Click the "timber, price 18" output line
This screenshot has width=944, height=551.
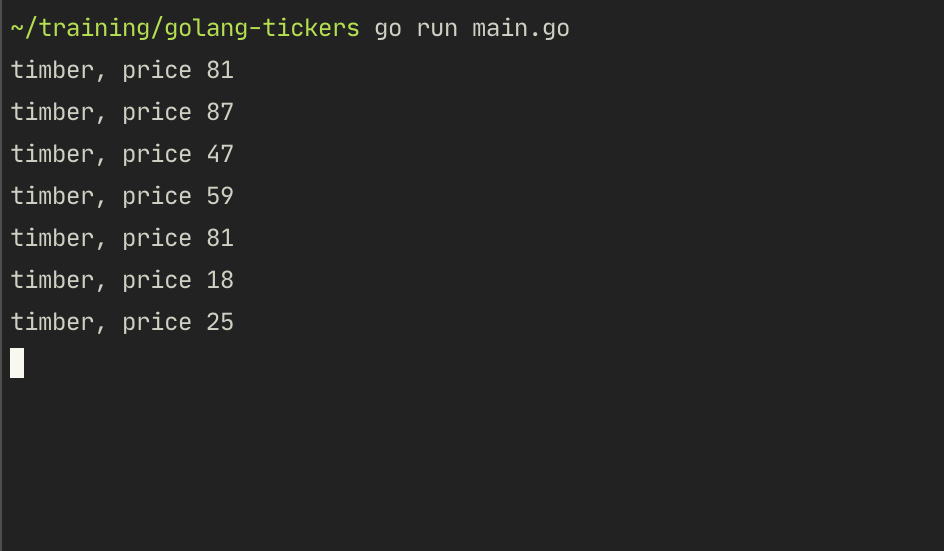(x=122, y=280)
